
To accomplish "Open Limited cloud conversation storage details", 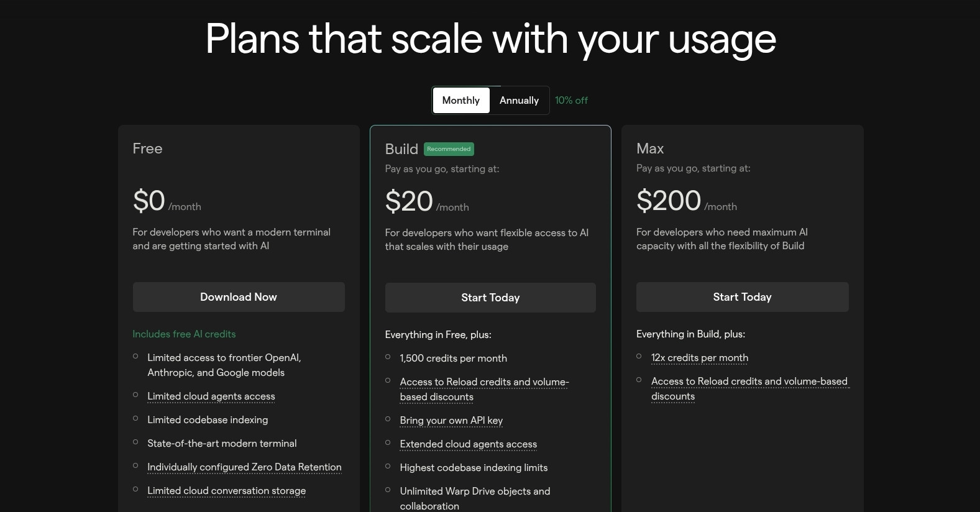I will (x=226, y=491).
